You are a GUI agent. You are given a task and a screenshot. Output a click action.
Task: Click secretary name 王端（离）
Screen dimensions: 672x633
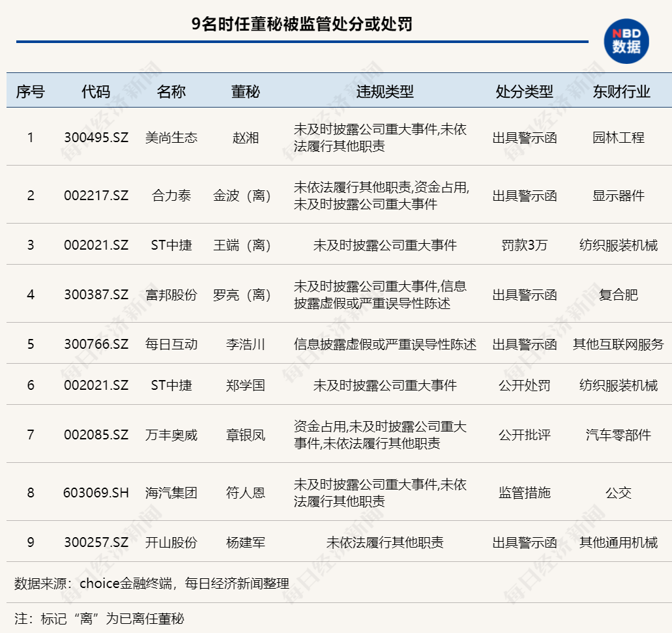242,245
